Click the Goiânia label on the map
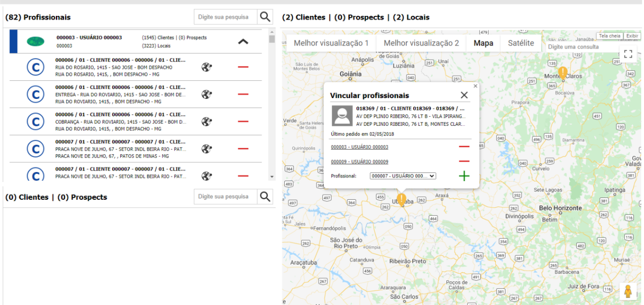The width and height of the screenshot is (644, 305). [x=350, y=74]
